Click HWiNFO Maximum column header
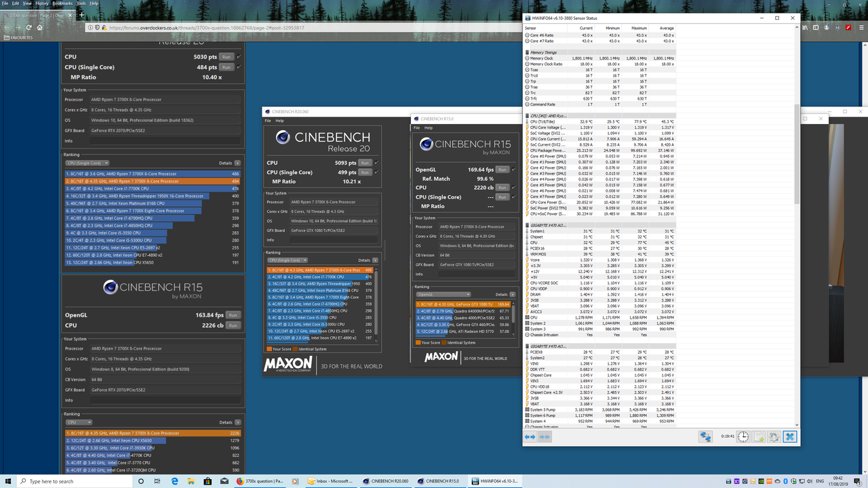 coord(639,28)
